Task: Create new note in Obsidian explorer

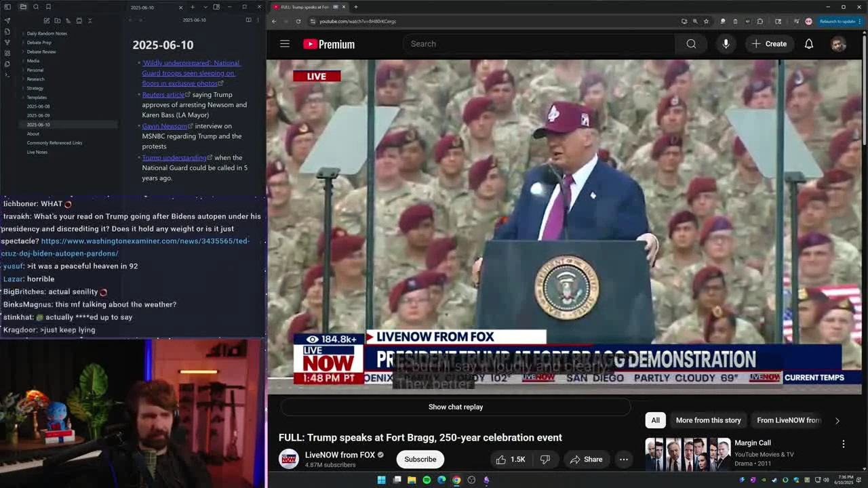Action: click(x=47, y=20)
